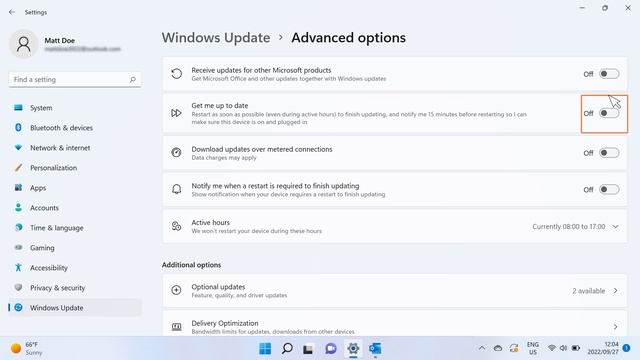Open the weather widget showing 66°F
640x360 pixels.
(27, 349)
